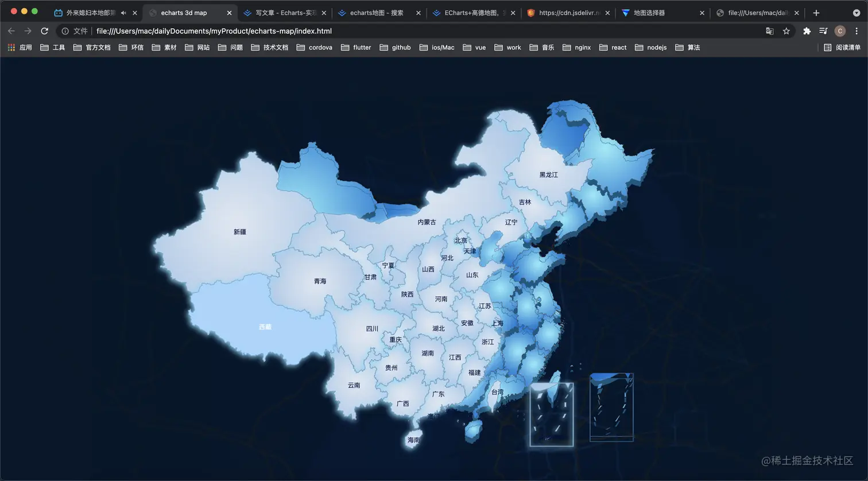Image resolution: width=868 pixels, height=481 pixels.
Task: Go back using the navigation arrow
Action: tap(11, 31)
